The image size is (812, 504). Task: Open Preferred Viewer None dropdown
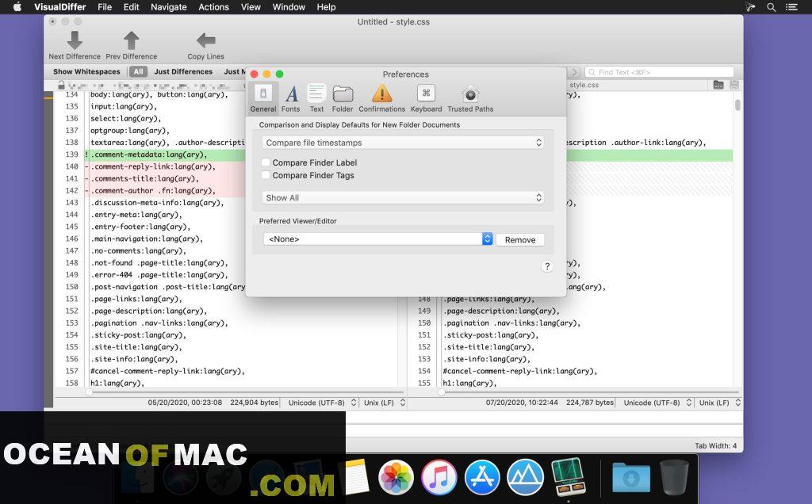coord(377,239)
